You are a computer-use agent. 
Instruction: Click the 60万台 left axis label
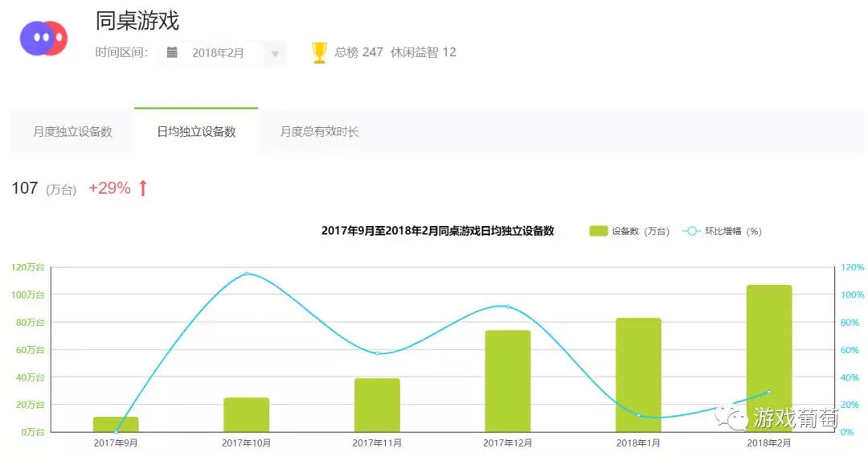tap(30, 349)
